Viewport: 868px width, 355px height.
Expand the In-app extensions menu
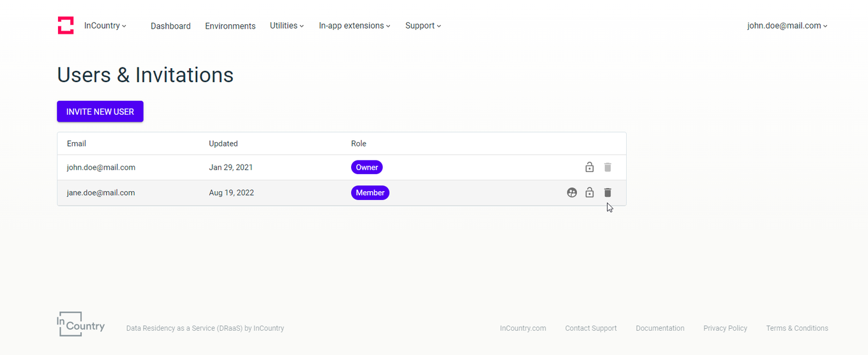point(354,26)
